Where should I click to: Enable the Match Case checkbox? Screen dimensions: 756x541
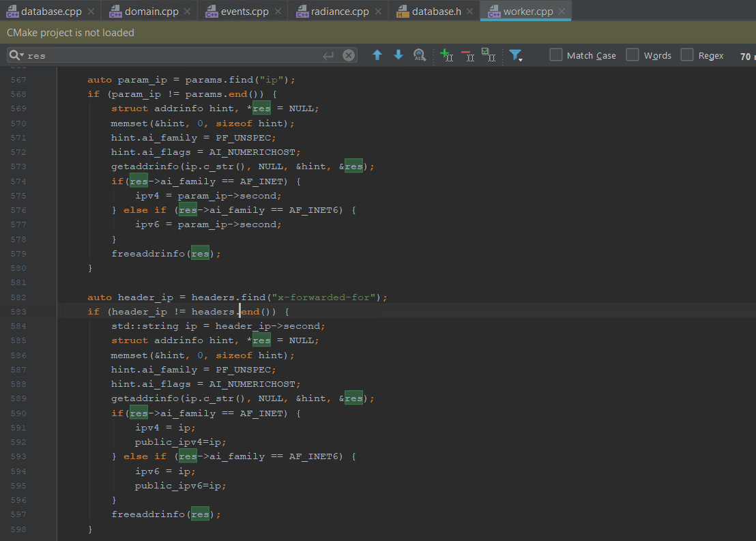(x=556, y=55)
